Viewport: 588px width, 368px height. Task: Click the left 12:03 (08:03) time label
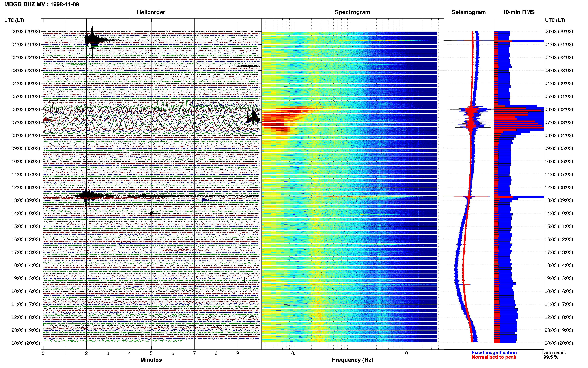point(26,187)
